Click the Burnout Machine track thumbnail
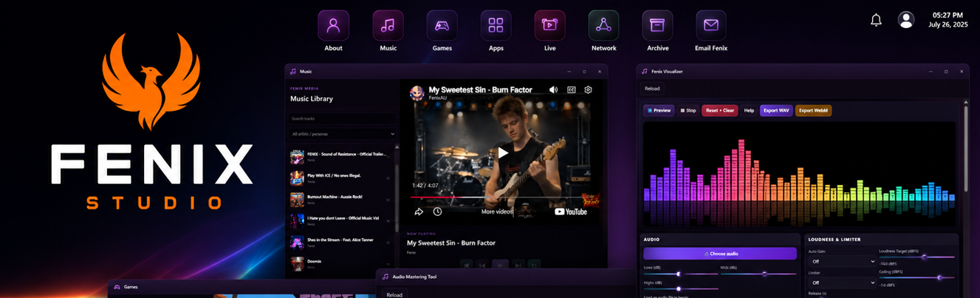Image resolution: width=980 pixels, height=298 pixels. coord(297,200)
